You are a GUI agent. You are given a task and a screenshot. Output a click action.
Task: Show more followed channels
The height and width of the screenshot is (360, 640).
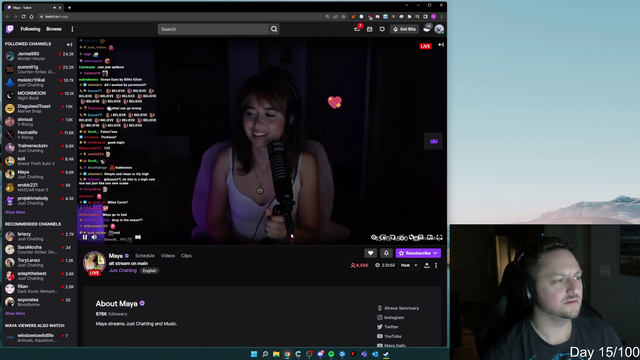15,212
